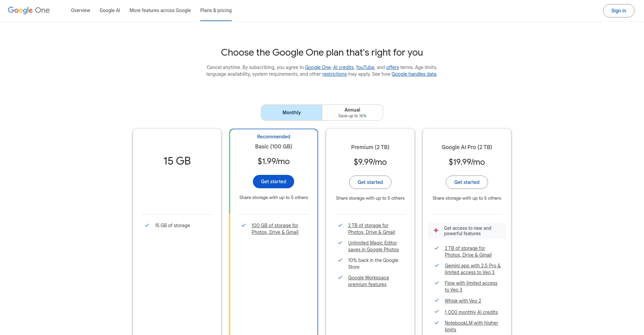Click checkmark beside Gemini app with 2.5 Pro
This screenshot has height=335, width=644.
[437, 266]
